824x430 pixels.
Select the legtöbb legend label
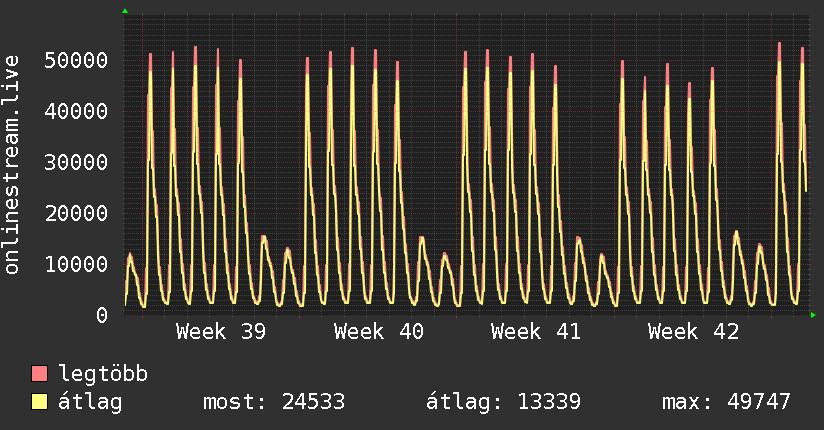pos(103,374)
